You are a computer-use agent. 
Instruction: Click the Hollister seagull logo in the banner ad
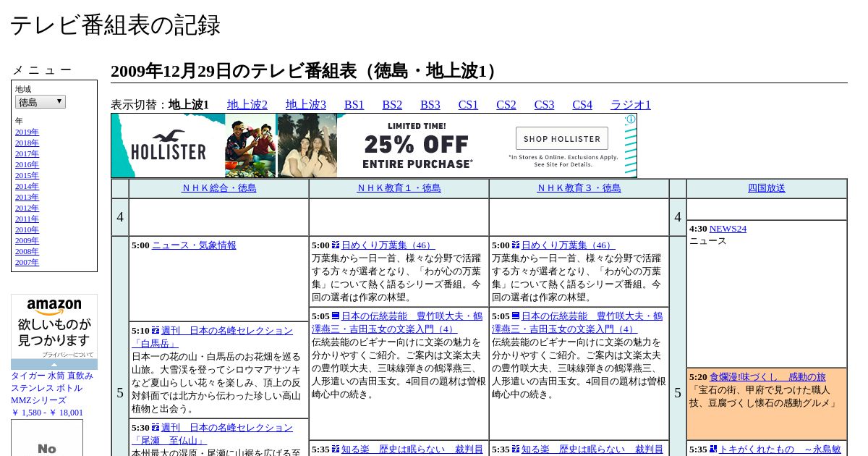point(169,135)
